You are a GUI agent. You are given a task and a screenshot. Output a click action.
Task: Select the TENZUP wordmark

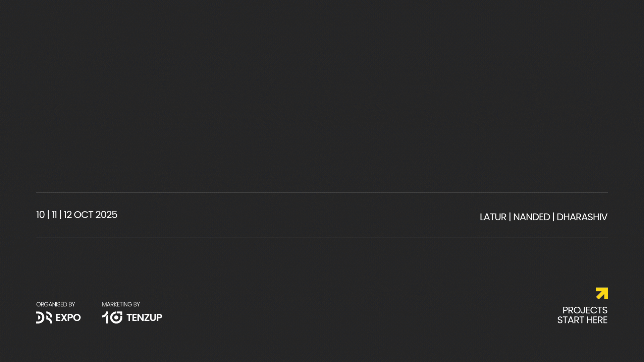coord(144,318)
